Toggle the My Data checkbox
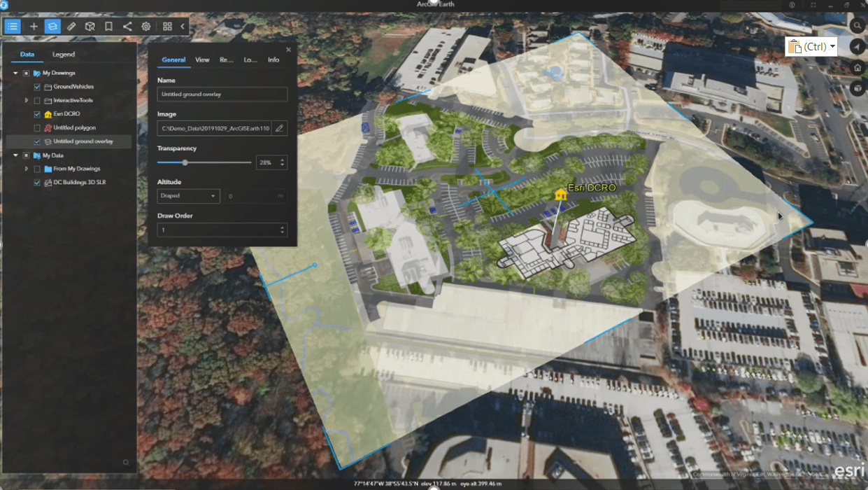 tap(26, 155)
